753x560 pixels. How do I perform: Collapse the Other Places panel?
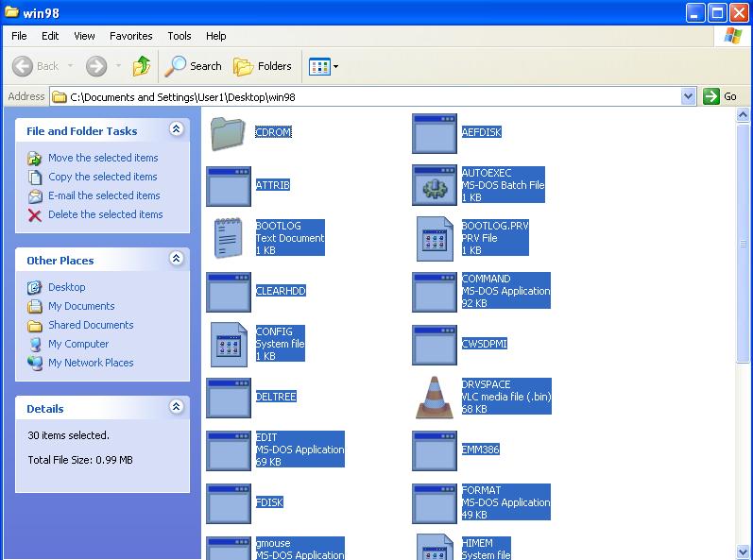[177, 259]
